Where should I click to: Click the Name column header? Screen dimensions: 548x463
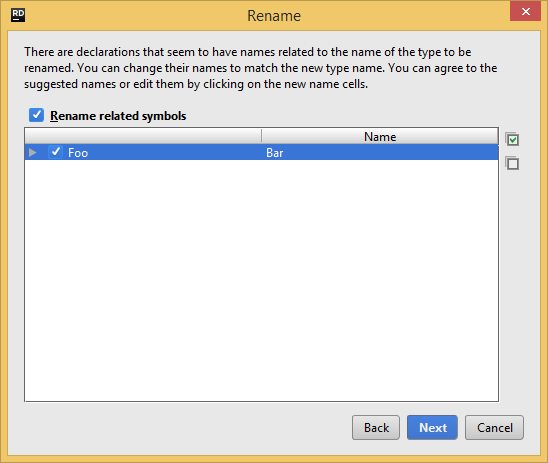pyautogui.click(x=380, y=136)
